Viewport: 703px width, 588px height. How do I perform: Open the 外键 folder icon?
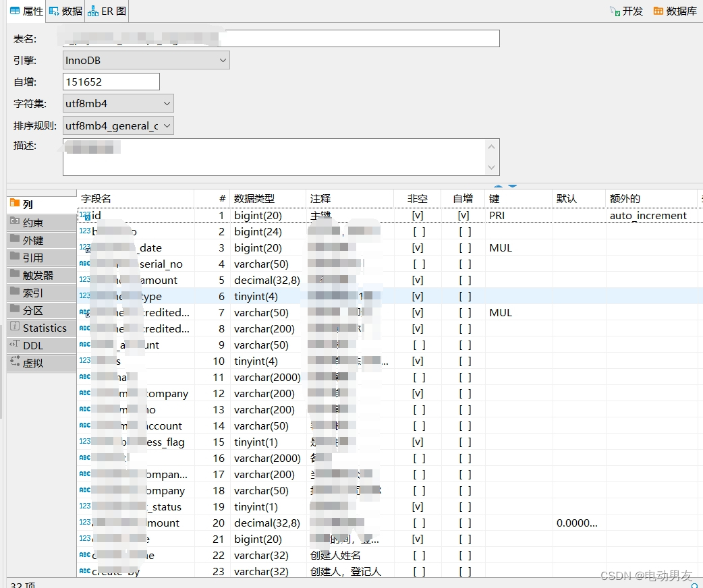pos(15,238)
